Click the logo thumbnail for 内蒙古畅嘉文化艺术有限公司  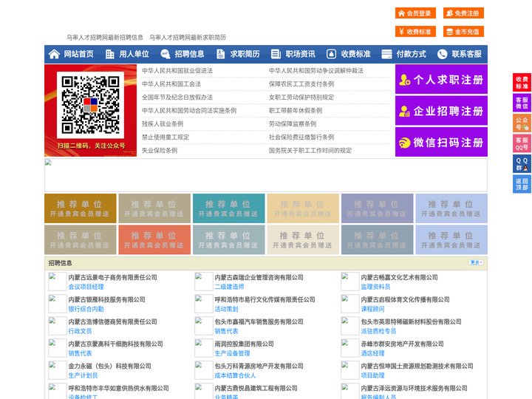(x=349, y=282)
